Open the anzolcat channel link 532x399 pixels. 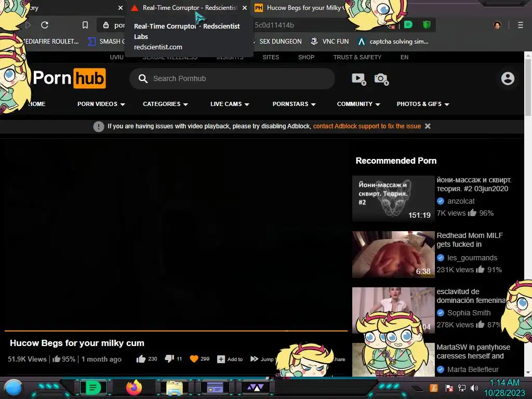click(x=461, y=201)
